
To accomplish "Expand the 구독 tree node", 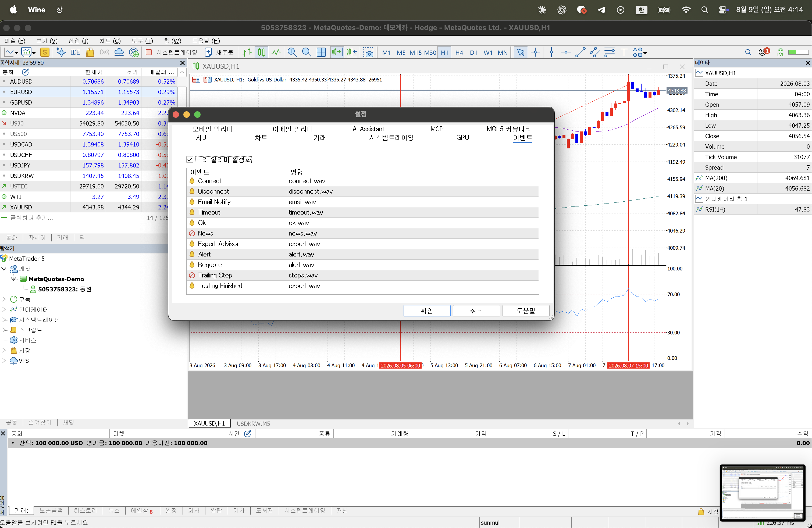I will pos(4,299).
